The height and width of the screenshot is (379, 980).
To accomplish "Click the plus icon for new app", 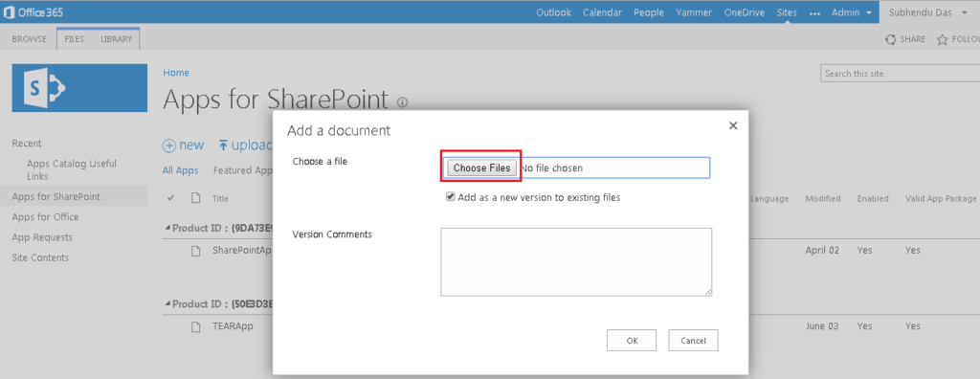I will click(168, 145).
